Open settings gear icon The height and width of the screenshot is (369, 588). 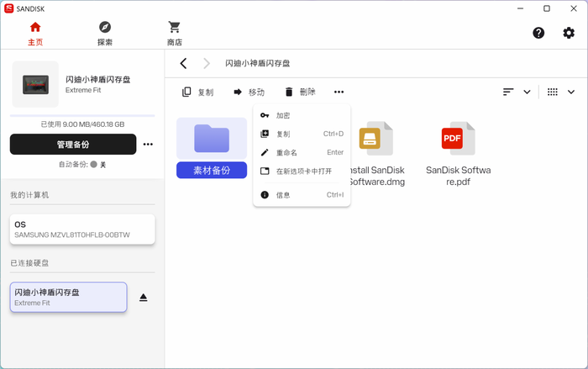tap(569, 33)
